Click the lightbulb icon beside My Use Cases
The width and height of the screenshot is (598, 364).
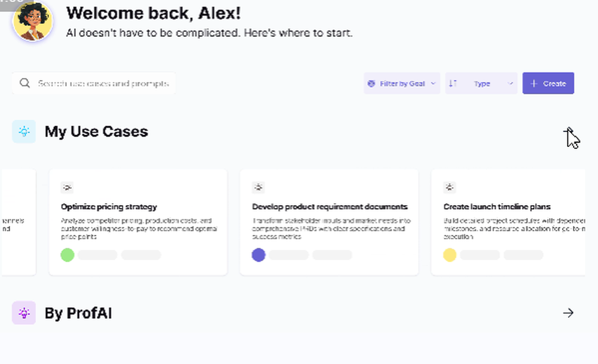point(24,131)
